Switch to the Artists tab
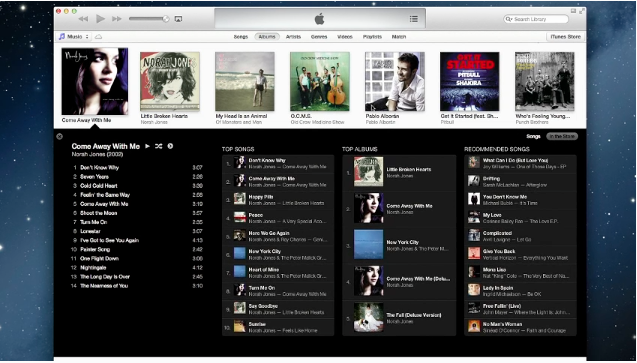Viewport: 637px width, 363px height. click(293, 37)
